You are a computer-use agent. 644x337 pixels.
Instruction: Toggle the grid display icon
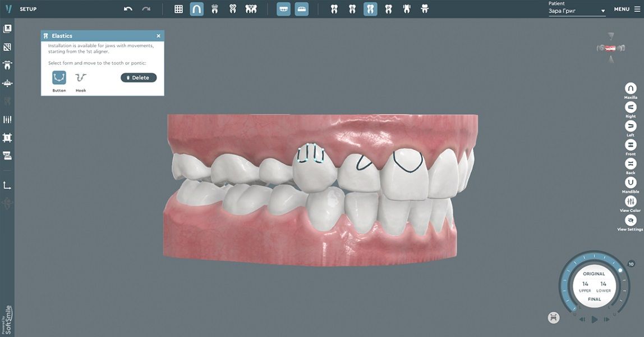(x=178, y=8)
